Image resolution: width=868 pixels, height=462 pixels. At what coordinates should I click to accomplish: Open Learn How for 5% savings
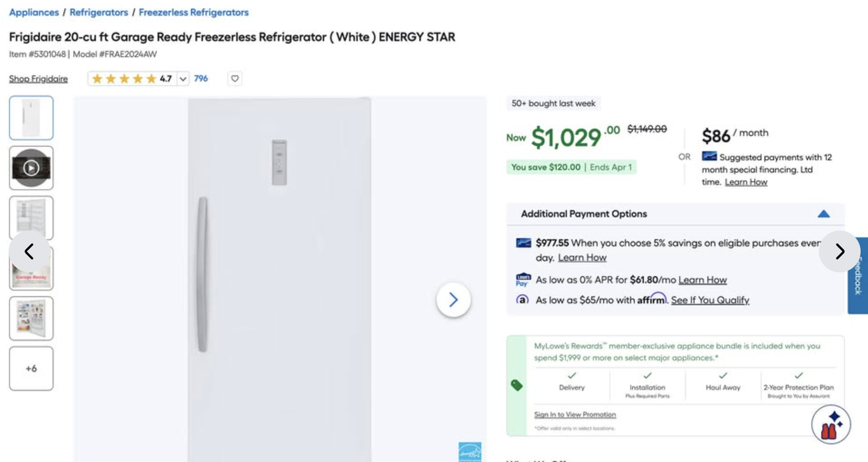[x=582, y=257]
